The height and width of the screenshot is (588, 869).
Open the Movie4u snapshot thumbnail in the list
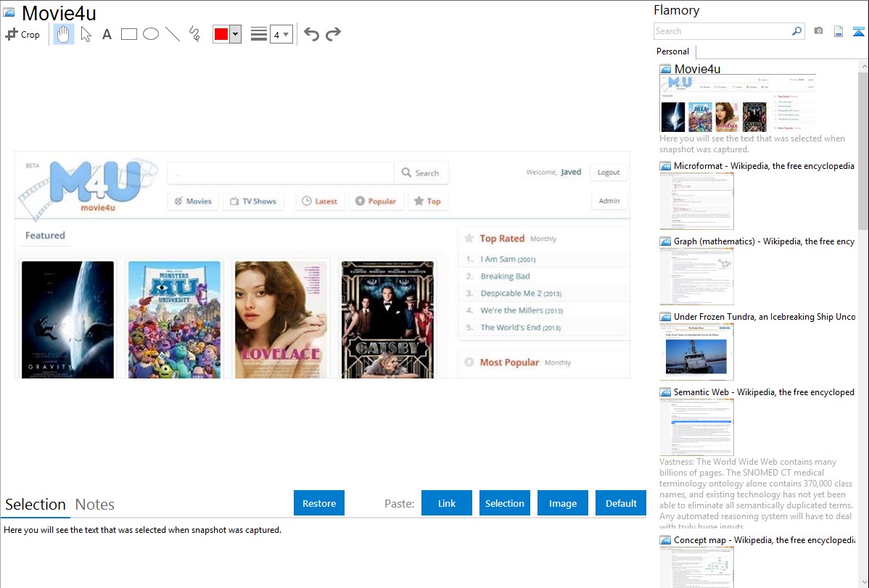pos(738,103)
